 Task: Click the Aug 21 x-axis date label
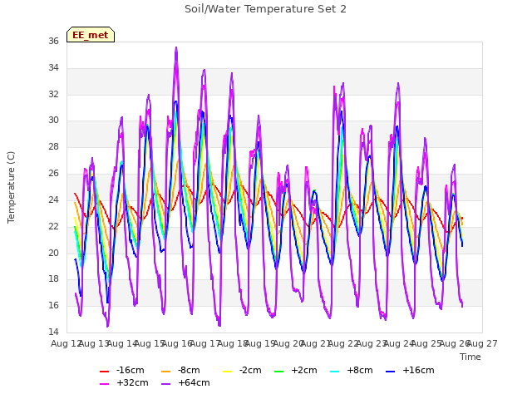tap(316, 343)
